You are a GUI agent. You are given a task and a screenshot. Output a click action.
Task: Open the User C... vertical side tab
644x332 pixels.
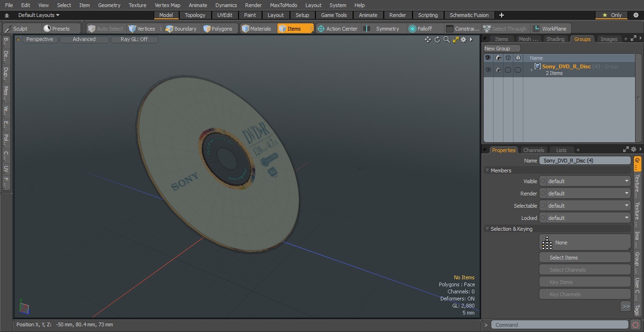[637, 289]
